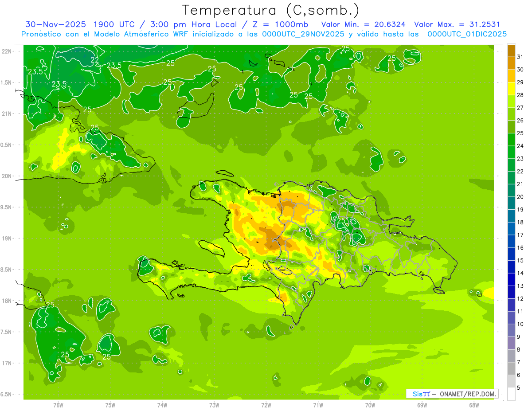Click the '70W' longitude axis label
This screenshot has width=532, height=411.
pos(370,405)
